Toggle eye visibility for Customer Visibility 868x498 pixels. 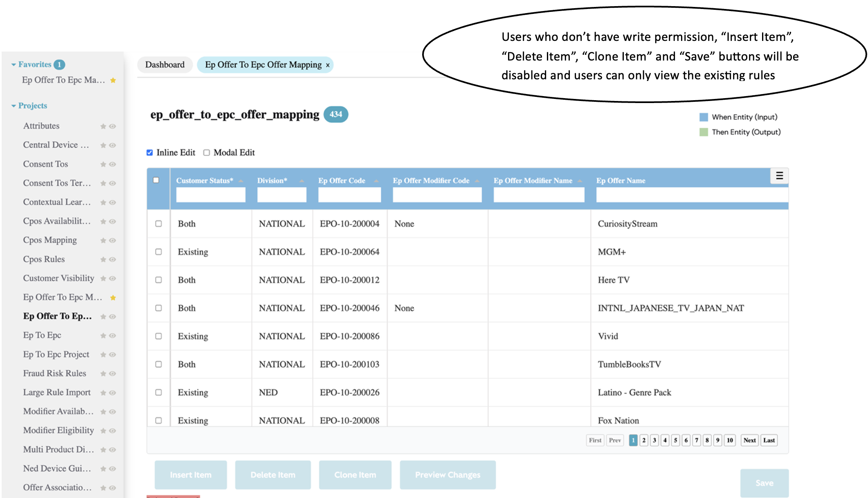pos(112,278)
